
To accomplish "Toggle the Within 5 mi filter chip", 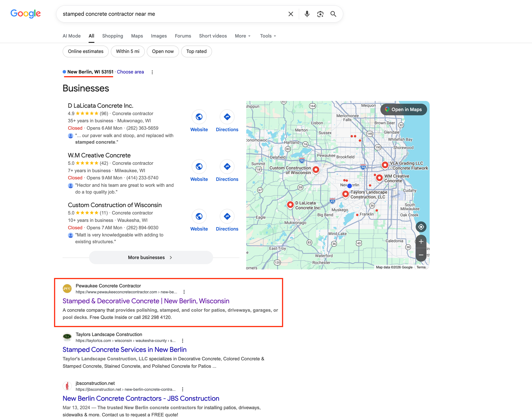I will tap(128, 51).
